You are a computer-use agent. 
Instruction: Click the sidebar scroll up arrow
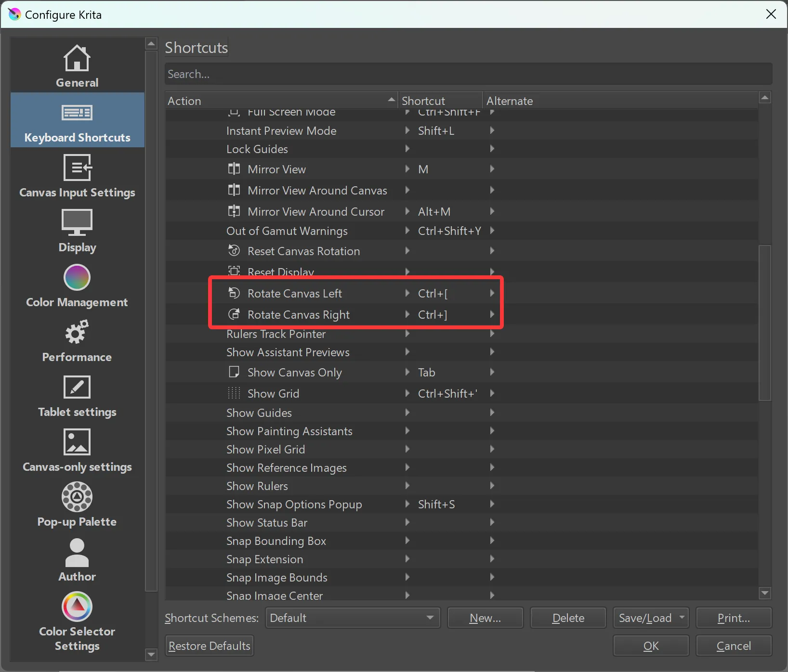[x=151, y=44]
